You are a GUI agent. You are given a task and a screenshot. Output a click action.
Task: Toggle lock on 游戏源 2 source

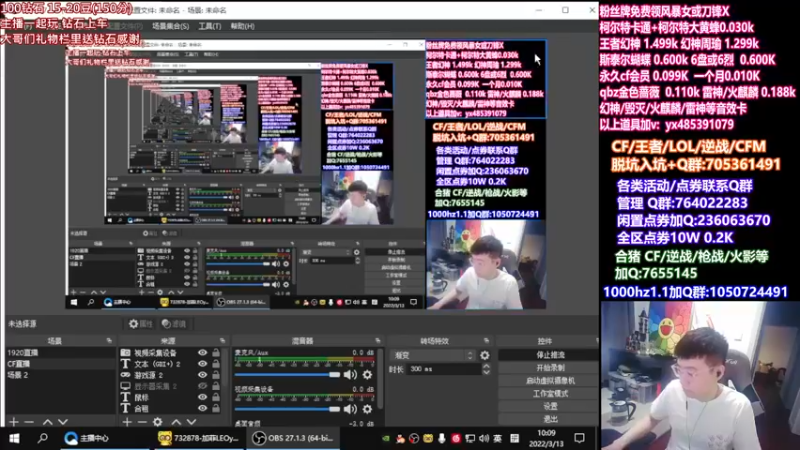click(216, 375)
